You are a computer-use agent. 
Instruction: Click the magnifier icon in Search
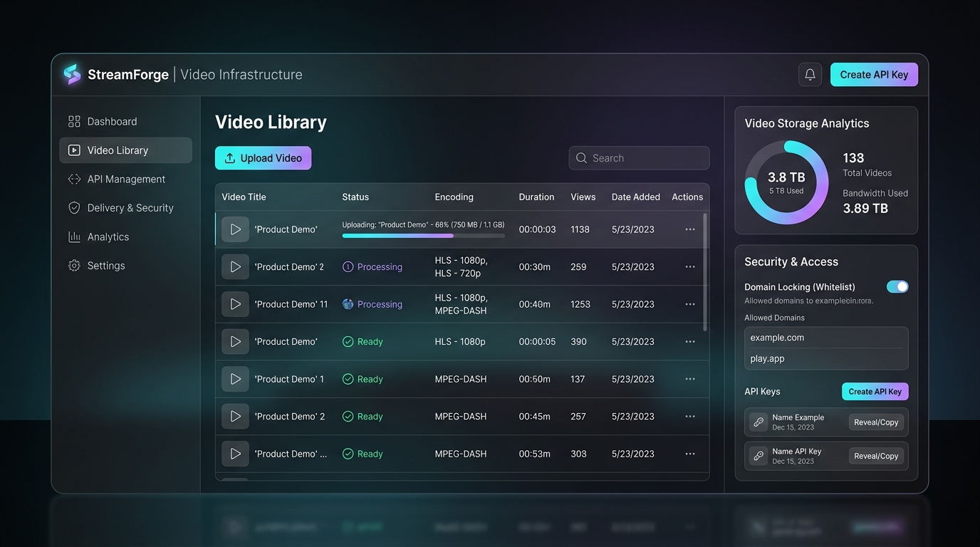(582, 158)
